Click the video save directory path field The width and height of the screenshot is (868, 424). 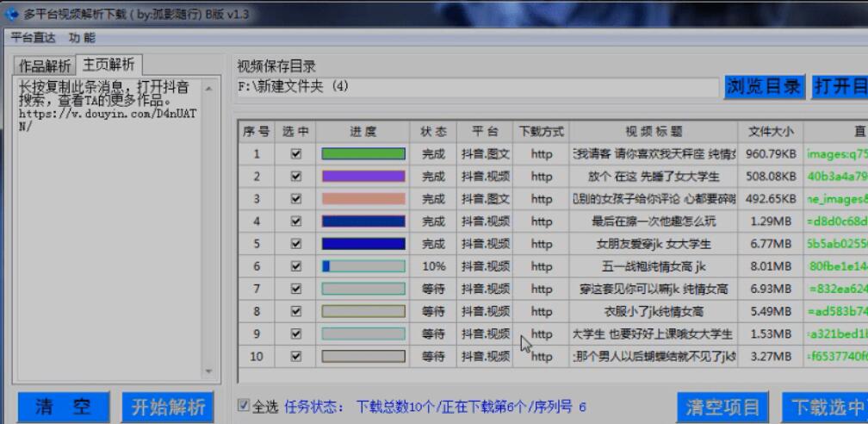[x=478, y=88]
